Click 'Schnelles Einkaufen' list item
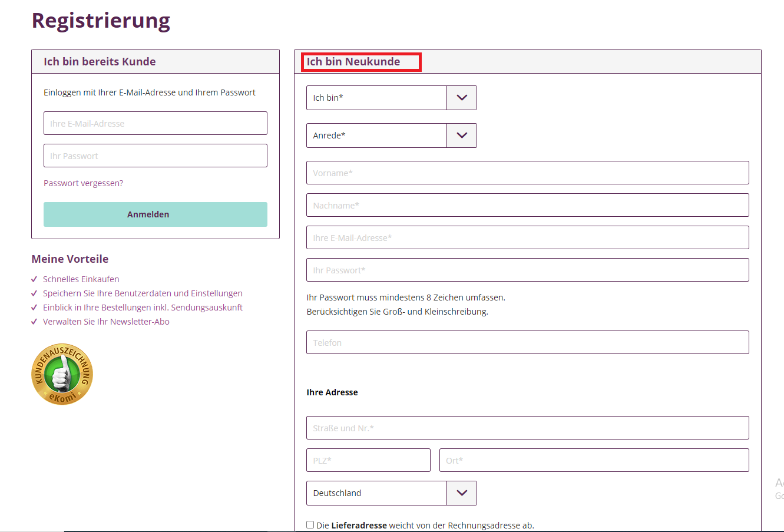Viewport: 784px width, 532px height. pos(81,279)
